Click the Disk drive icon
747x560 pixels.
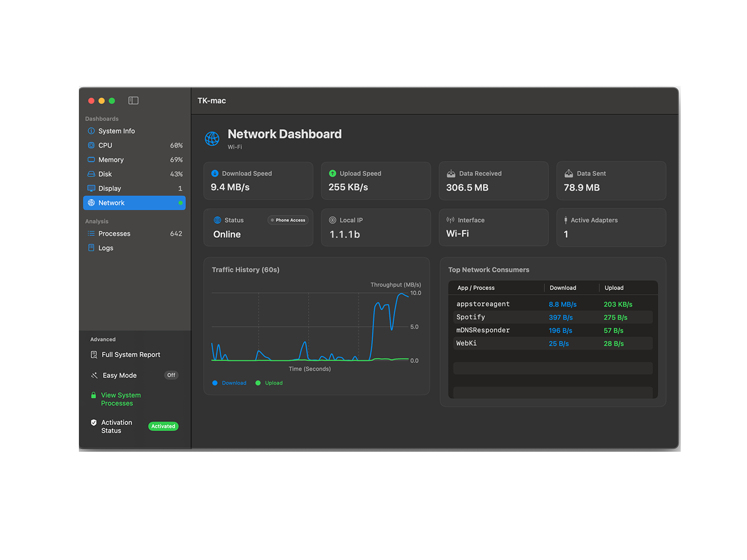92,174
